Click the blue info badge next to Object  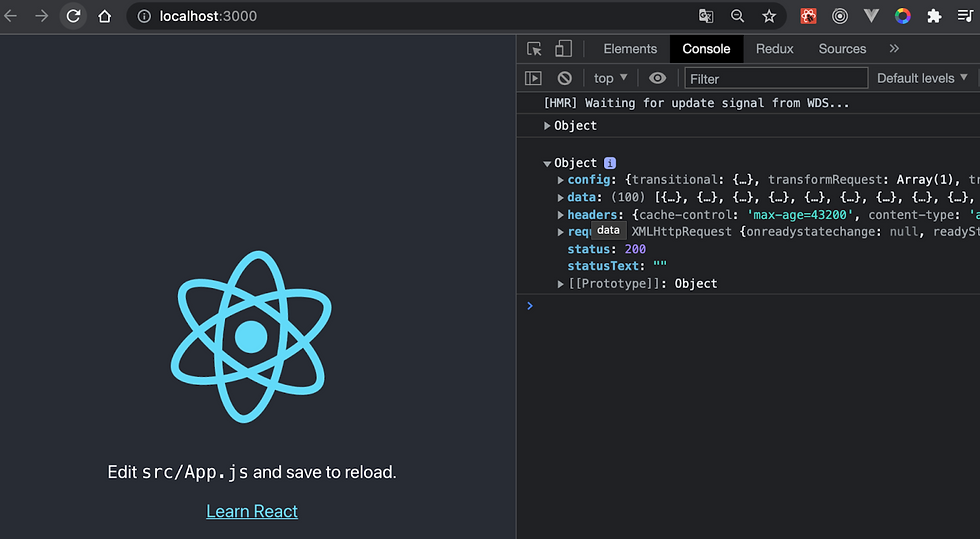tap(610, 163)
